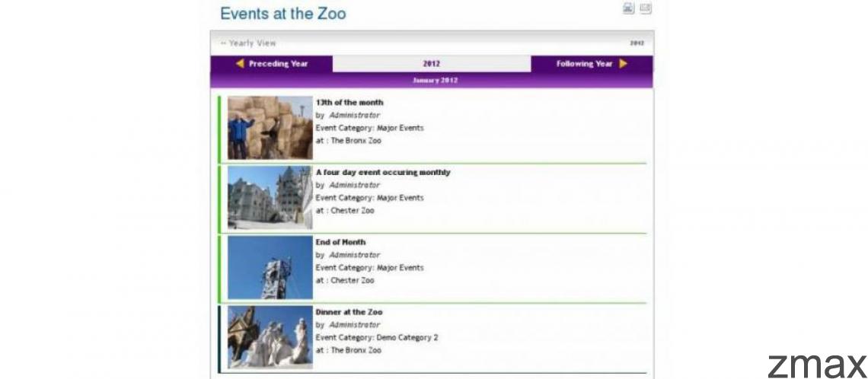Open the '13th of the month' event
Viewport: 868px width, 379px height.
349,102
